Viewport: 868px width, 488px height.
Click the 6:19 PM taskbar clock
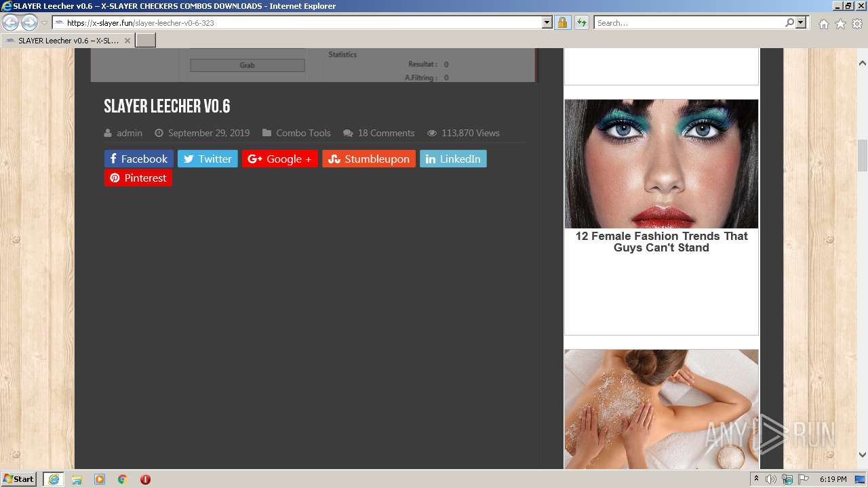point(833,479)
